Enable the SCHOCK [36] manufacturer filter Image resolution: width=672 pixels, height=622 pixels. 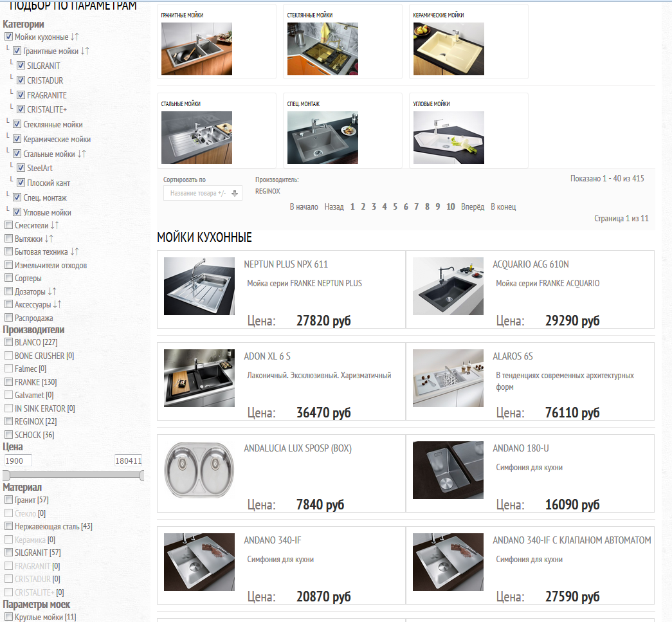click(x=8, y=435)
